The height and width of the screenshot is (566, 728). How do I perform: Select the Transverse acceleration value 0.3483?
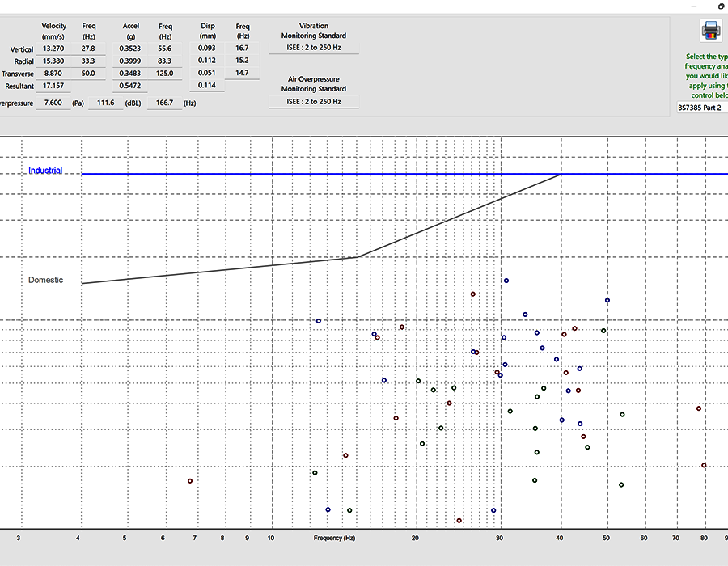click(x=130, y=73)
